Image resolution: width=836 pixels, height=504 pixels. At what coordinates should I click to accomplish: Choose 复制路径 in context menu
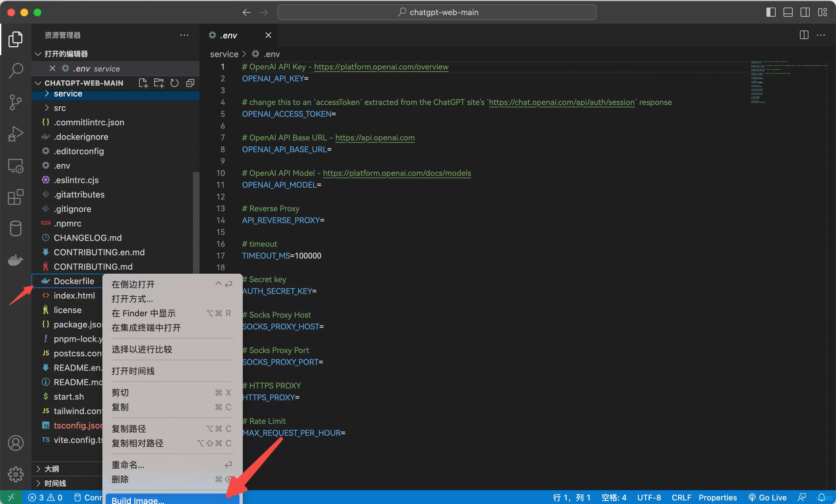pyautogui.click(x=172, y=429)
